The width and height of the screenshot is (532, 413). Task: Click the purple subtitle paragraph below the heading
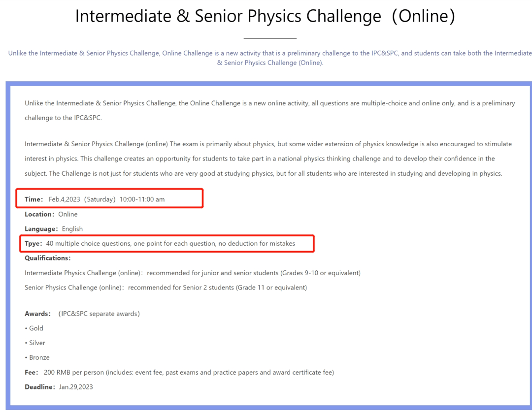270,58
